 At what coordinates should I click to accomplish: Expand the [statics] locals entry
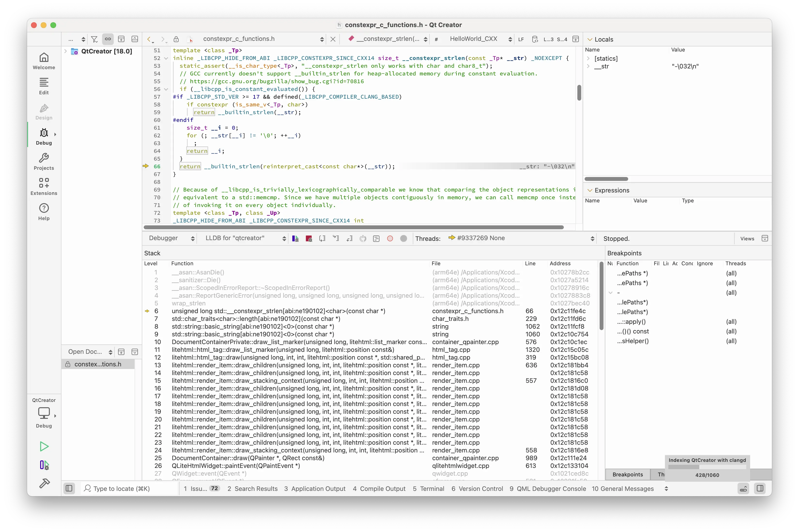click(588, 58)
